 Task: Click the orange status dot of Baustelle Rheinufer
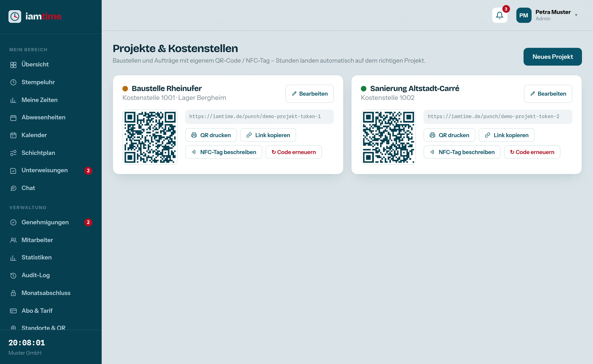[125, 89]
